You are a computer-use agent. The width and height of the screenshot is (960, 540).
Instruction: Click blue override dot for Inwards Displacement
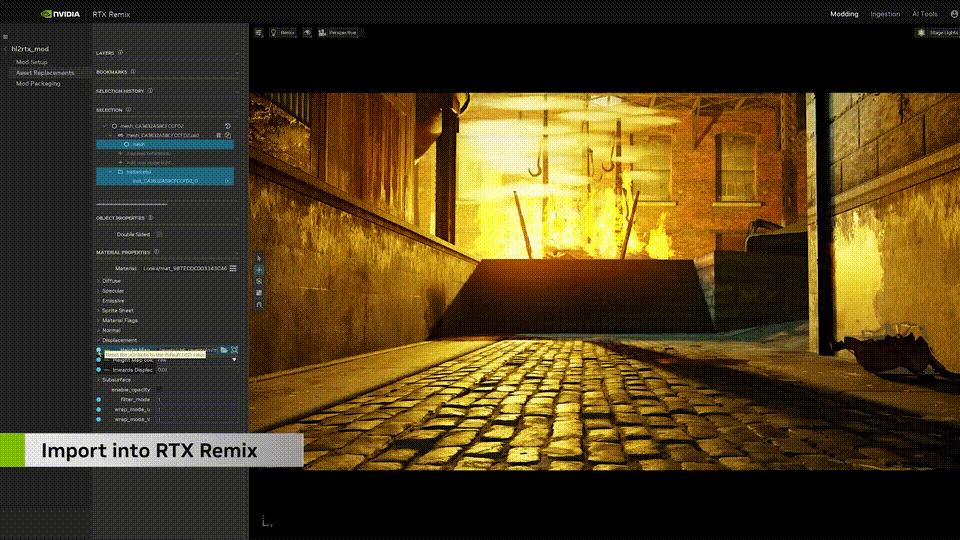[99, 370]
